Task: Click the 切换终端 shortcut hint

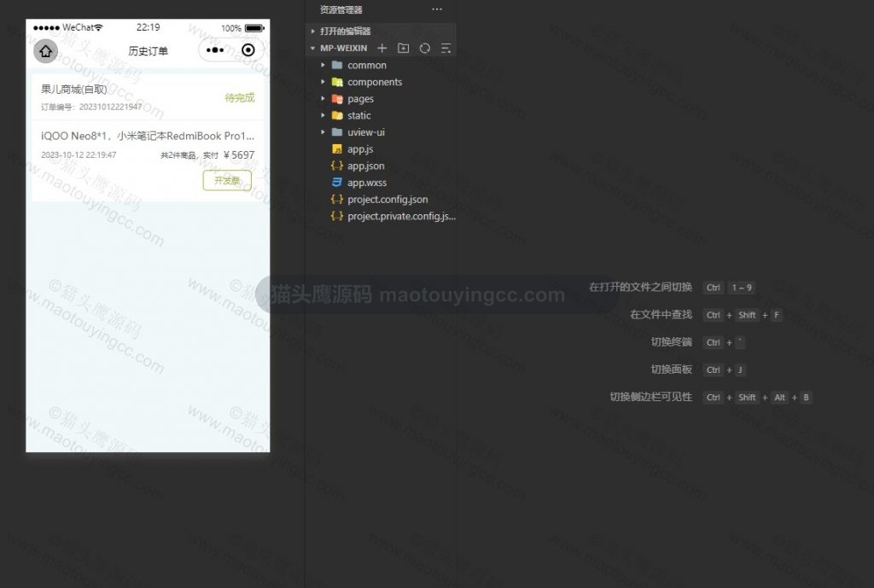Action: (671, 341)
